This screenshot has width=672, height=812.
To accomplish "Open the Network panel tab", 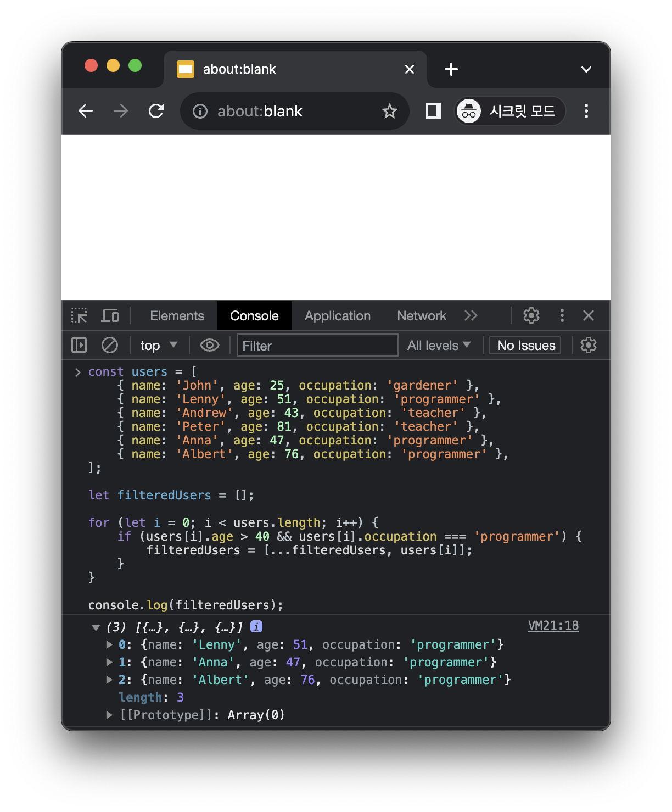I will pyautogui.click(x=422, y=316).
